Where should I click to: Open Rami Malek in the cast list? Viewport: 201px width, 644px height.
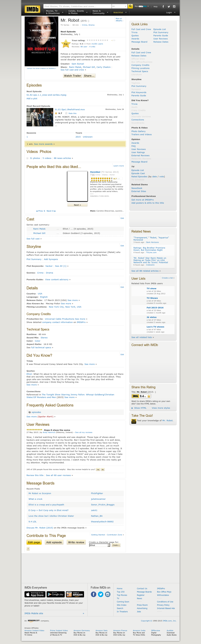coord(39,229)
